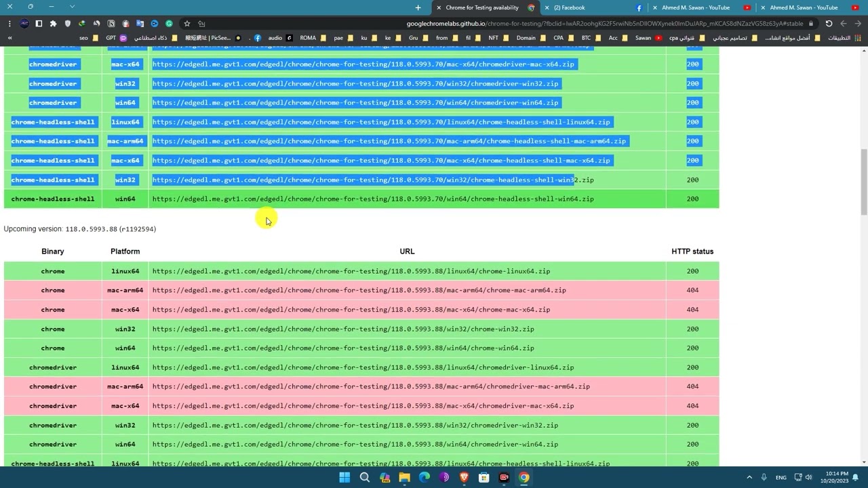This screenshot has width=868, height=488.
Task: Click the 118.0.5993.70 win64 chrome-headless-shell URL
Action: point(373,199)
